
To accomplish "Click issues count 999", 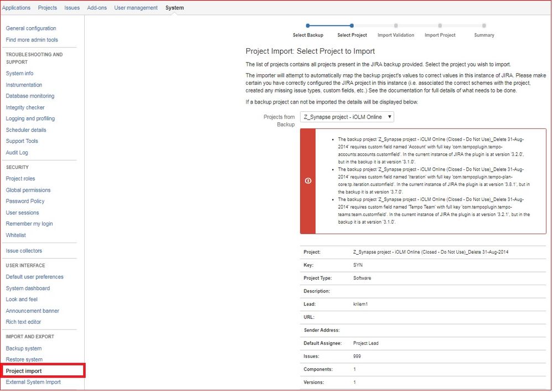I will pos(357,357).
